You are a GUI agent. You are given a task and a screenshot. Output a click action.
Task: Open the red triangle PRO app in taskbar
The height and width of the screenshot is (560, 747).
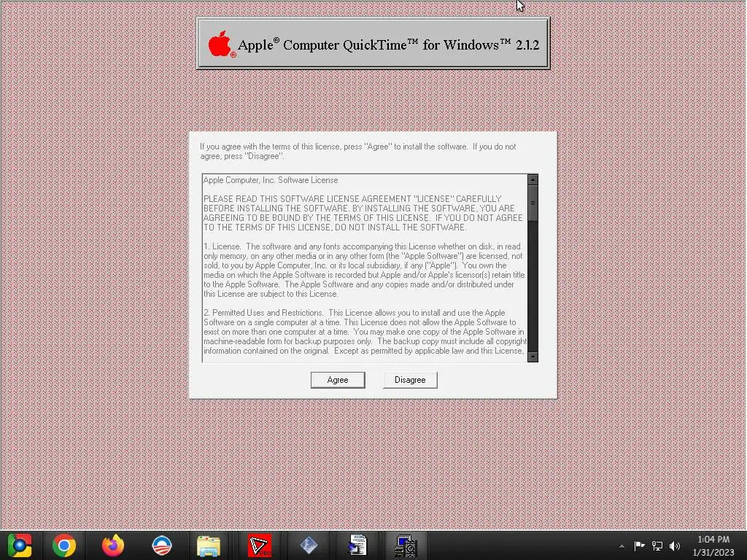click(260, 545)
